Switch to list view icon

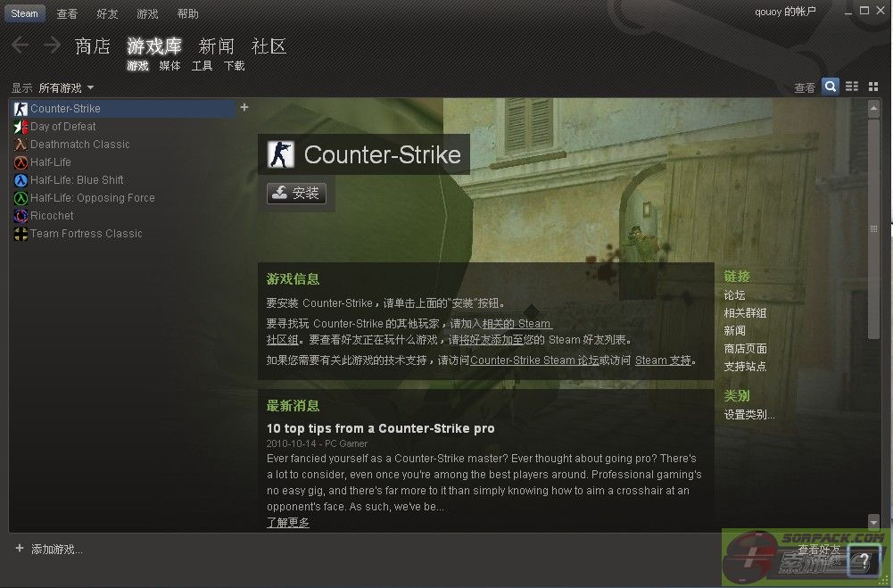[852, 87]
